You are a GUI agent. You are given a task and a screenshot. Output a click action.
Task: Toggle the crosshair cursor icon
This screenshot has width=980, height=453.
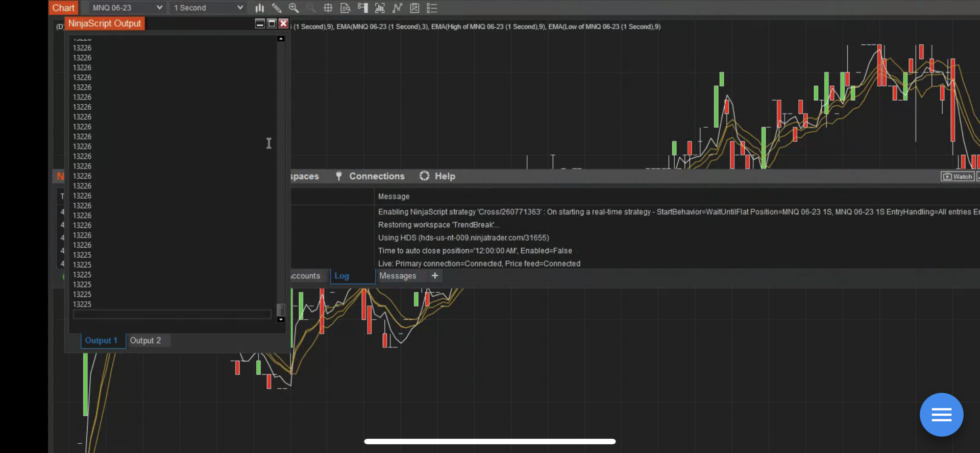click(328, 8)
